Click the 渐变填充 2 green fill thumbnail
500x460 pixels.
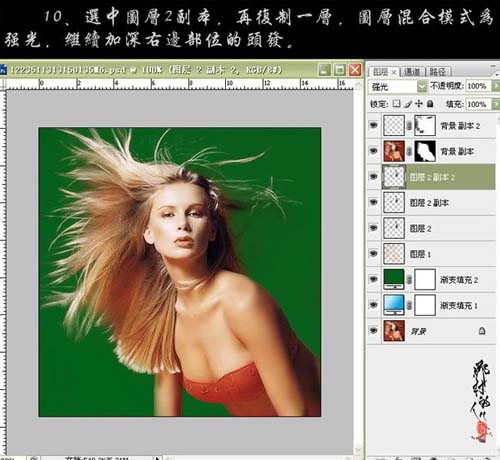tap(394, 279)
